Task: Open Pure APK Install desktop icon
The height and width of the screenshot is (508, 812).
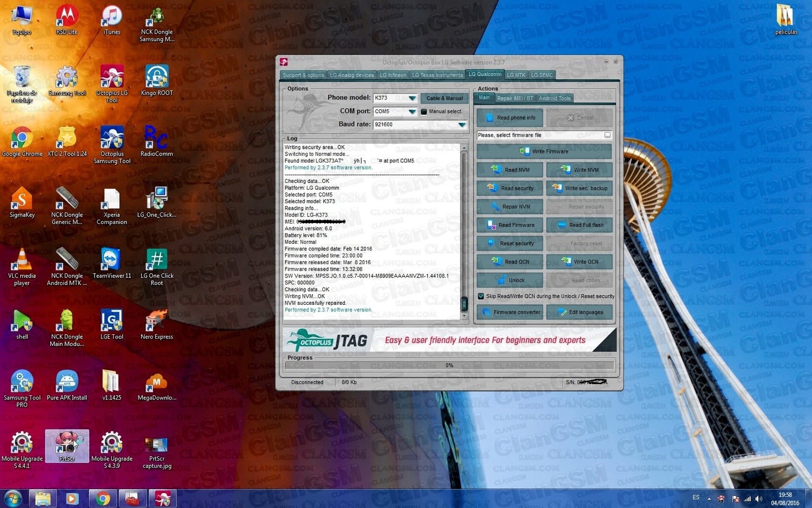Action: [x=66, y=386]
